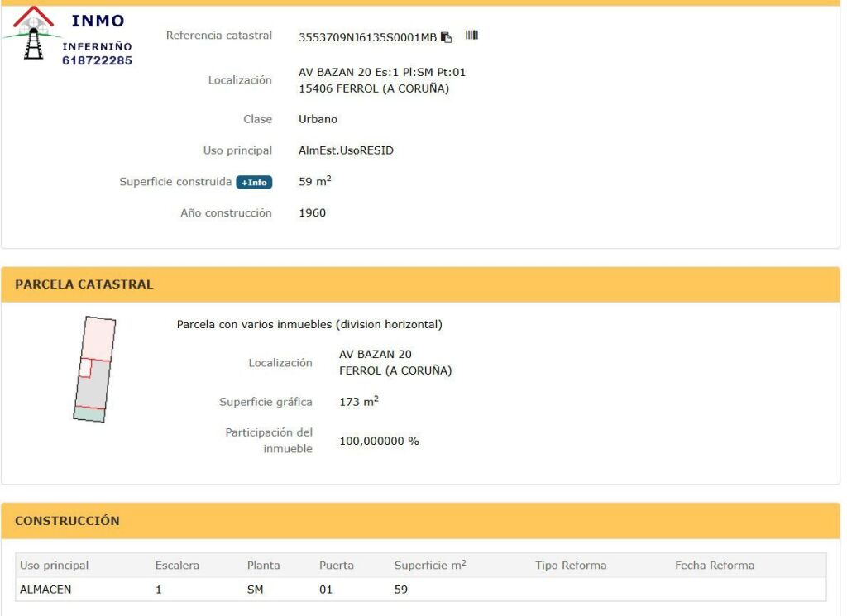Click the Fecha Reforma column header

[x=715, y=566]
